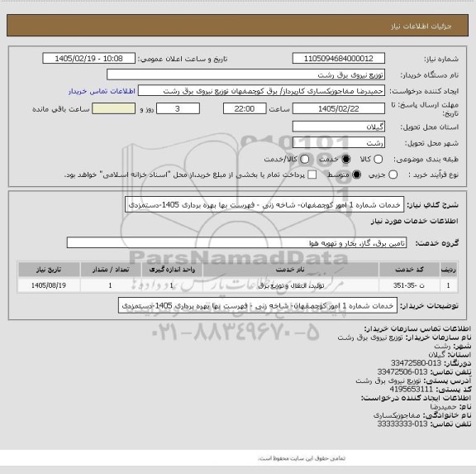Click contact phone 33472506-013
This screenshot has width=476, height=474.
click(x=402, y=372)
